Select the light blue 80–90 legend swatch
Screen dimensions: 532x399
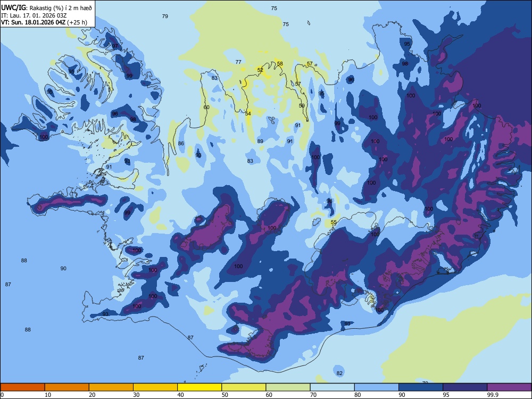[x=377, y=387]
